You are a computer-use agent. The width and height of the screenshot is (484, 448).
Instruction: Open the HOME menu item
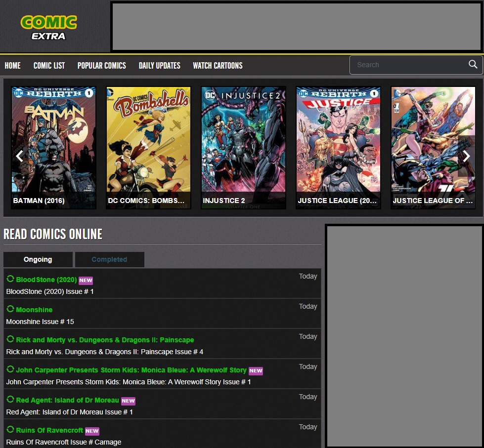[13, 65]
